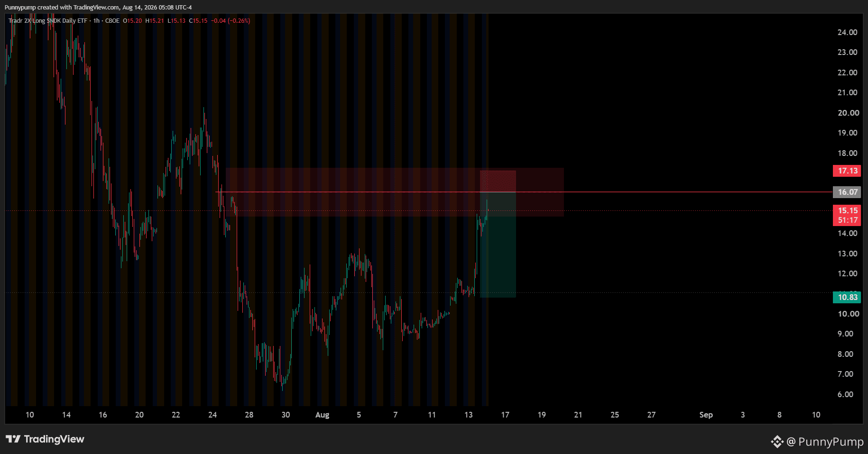Viewport: 868px width, 454px height.
Task: Click the 8.00 price axis label
Action: click(845, 354)
